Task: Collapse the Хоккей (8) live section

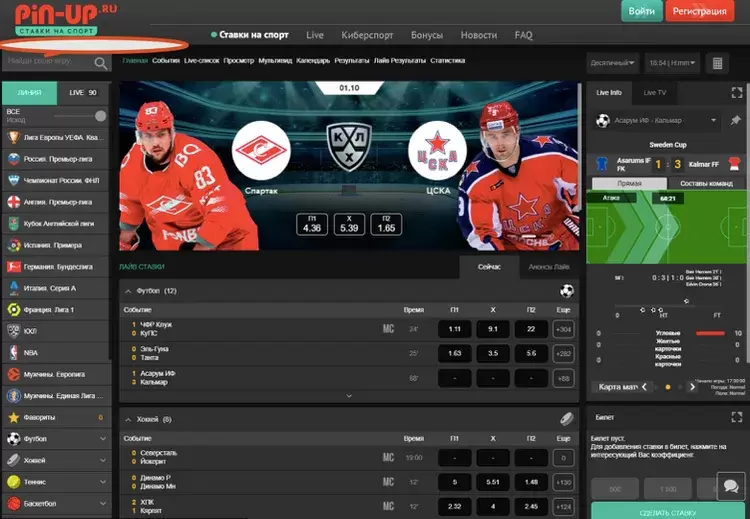Action: [128, 420]
